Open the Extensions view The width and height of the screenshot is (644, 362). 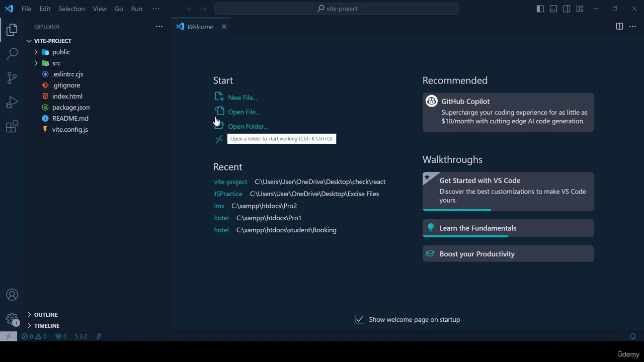(12, 126)
